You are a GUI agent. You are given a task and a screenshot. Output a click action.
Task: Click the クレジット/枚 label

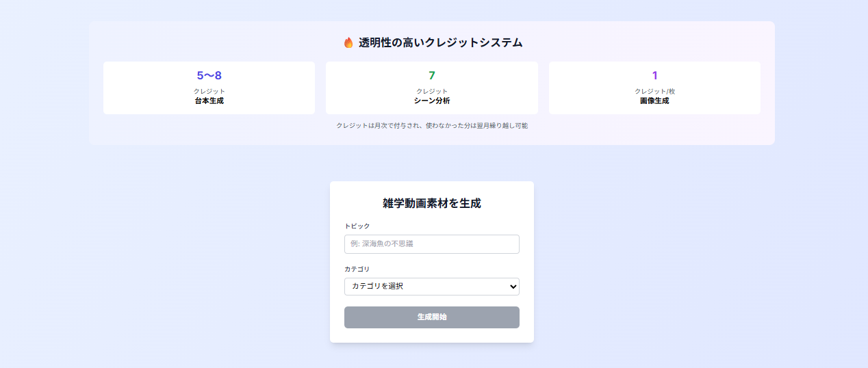tap(654, 91)
